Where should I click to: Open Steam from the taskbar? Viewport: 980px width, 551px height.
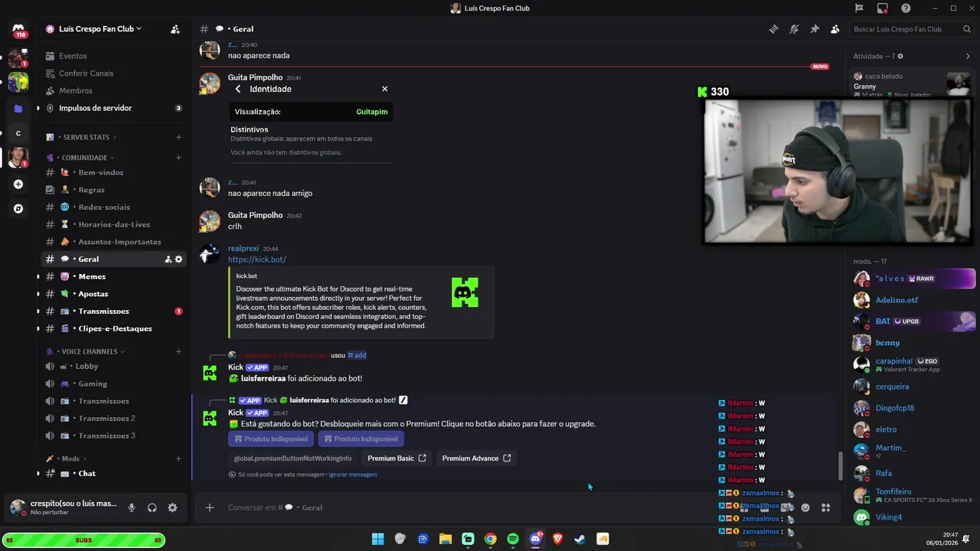click(x=580, y=539)
